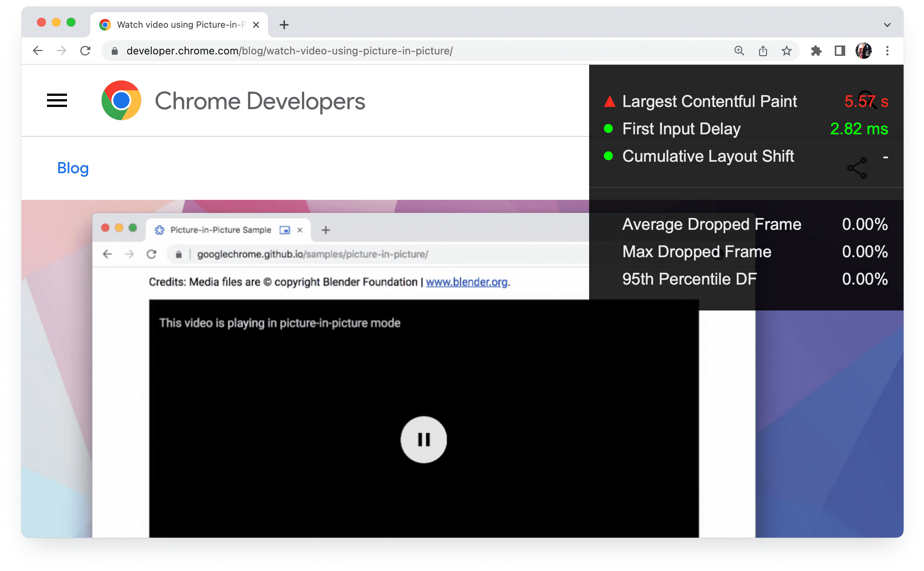Click the Cumulative Layout Shift status icon
This screenshot has height=571, width=924.
[607, 157]
